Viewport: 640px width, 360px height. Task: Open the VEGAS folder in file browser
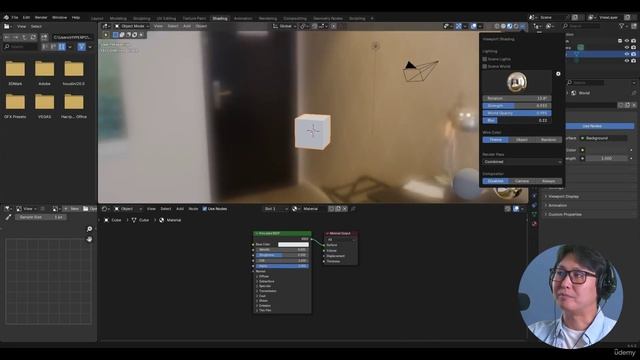[x=44, y=106]
